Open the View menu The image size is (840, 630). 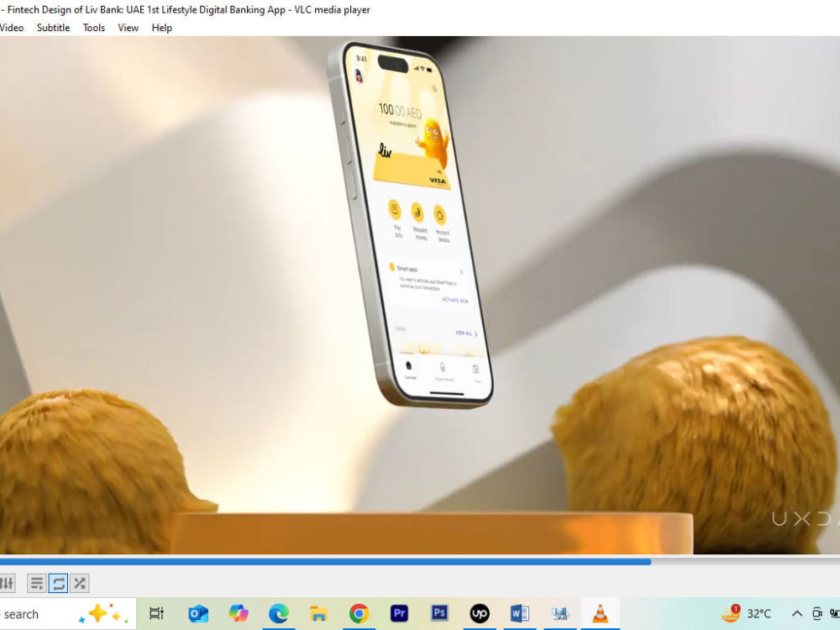point(128,28)
